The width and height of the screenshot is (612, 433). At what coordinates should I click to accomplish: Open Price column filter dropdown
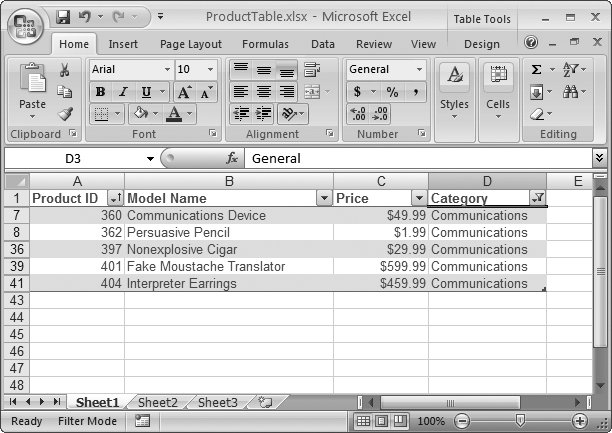coord(419,198)
